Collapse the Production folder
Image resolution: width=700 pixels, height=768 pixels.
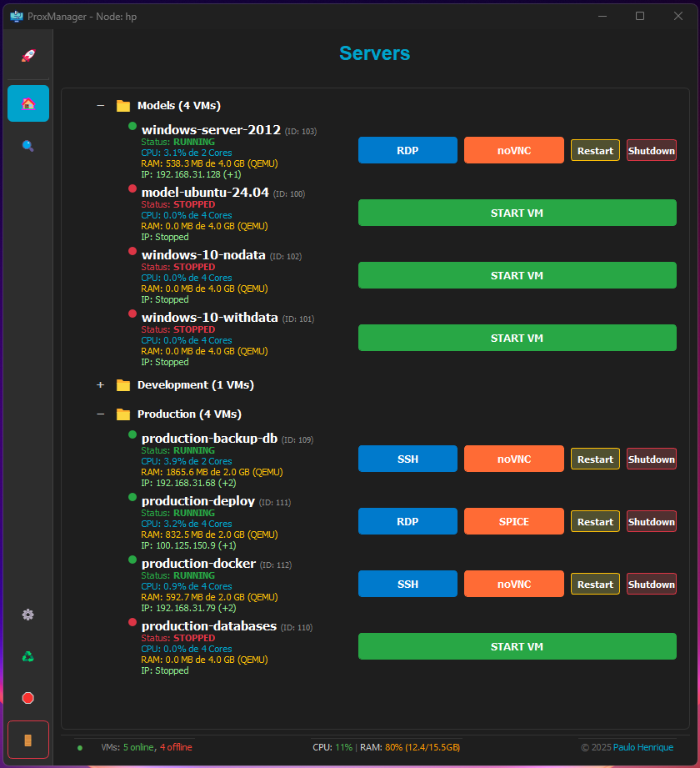click(x=101, y=414)
